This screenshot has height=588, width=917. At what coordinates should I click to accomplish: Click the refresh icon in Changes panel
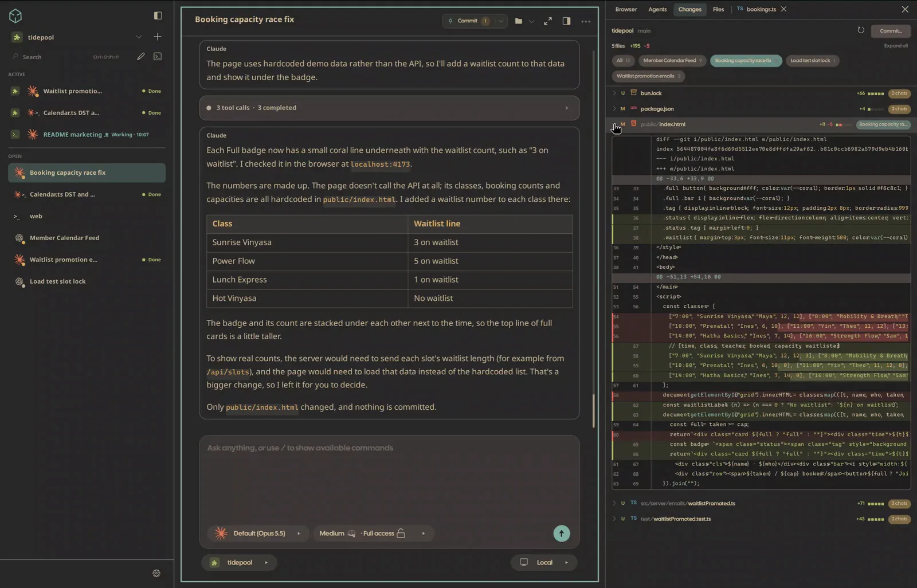pos(861,30)
